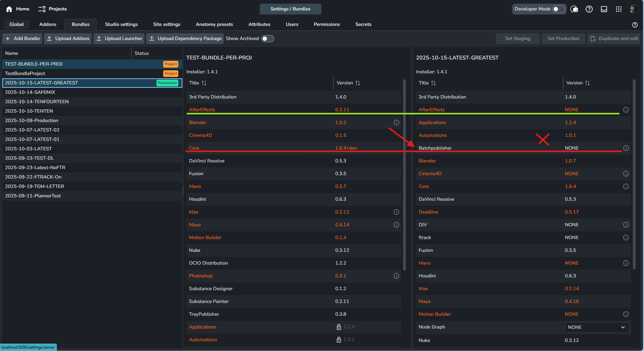
Task: Click the Upload Launcher button
Action: coord(119,39)
